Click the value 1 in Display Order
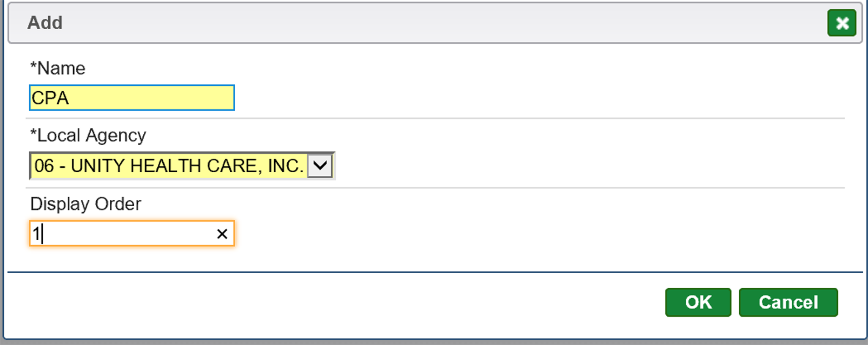 coord(36,234)
